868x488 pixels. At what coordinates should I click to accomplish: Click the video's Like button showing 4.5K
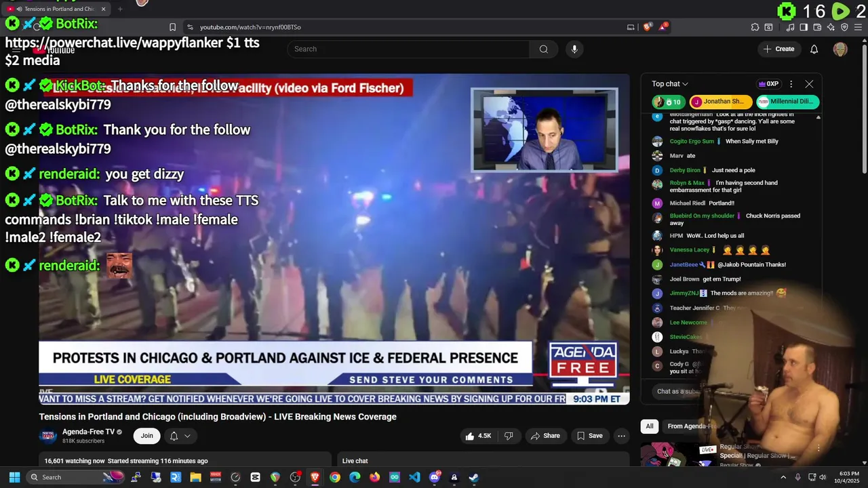pos(478,436)
